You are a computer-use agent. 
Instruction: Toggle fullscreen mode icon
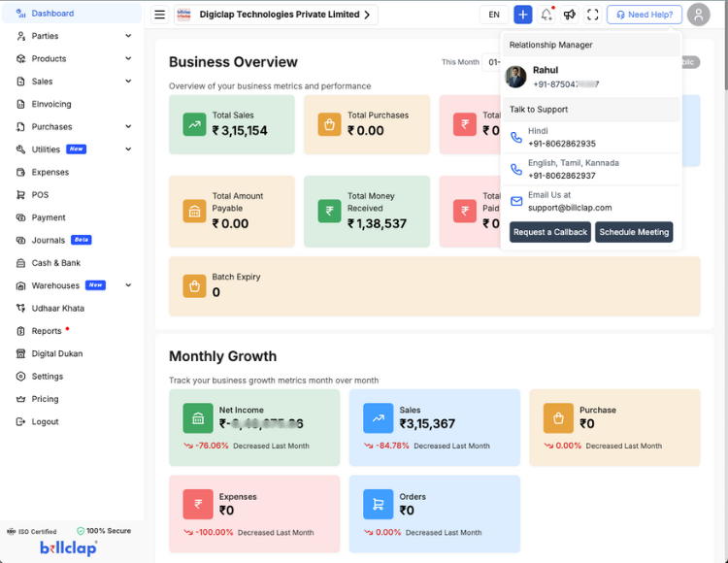click(592, 15)
